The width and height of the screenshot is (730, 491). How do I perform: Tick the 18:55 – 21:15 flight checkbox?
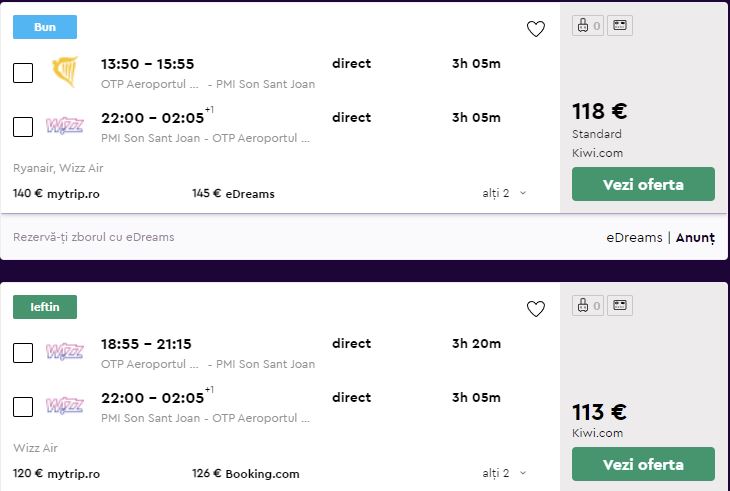pyautogui.click(x=23, y=353)
